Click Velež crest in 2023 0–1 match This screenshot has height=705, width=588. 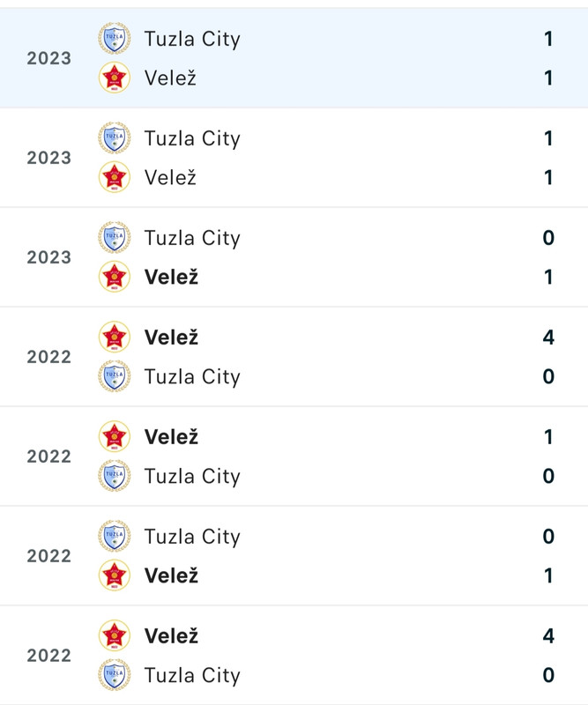115,277
